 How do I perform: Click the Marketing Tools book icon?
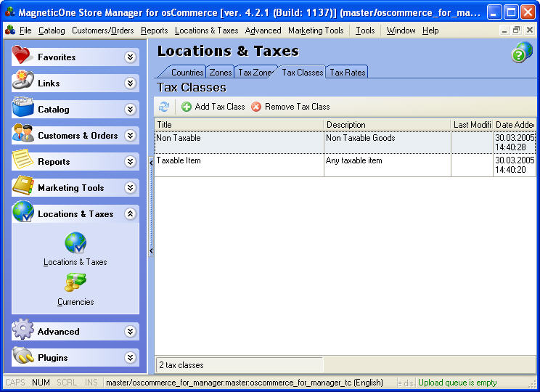(22, 185)
